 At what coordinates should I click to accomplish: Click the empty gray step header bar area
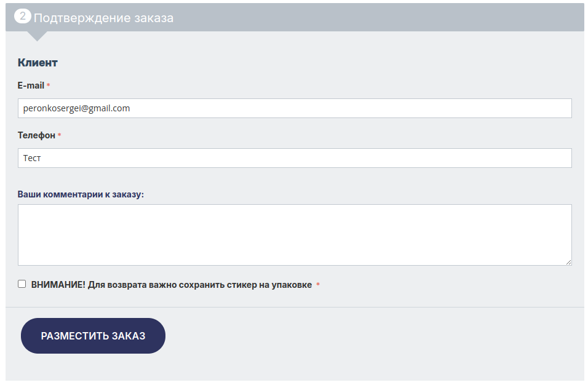pos(379,17)
